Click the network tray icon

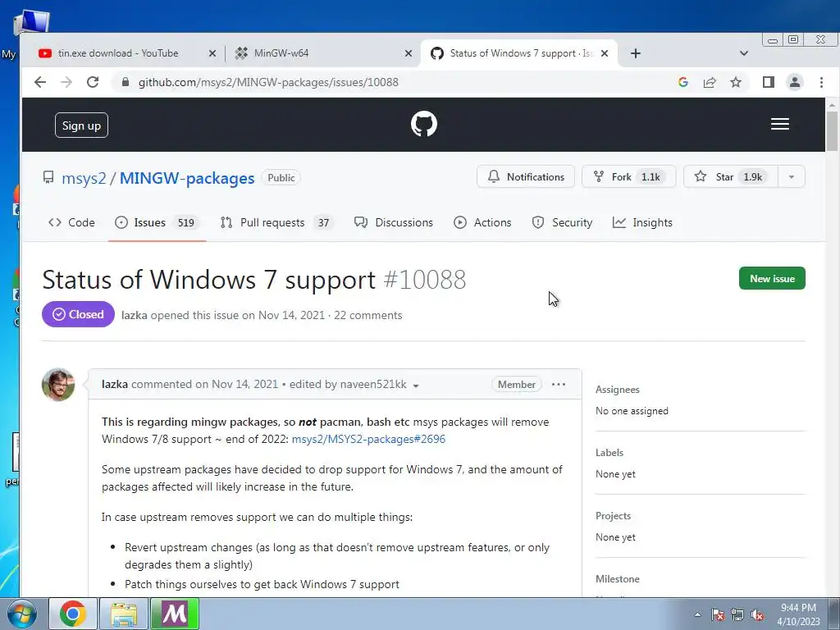point(737,614)
